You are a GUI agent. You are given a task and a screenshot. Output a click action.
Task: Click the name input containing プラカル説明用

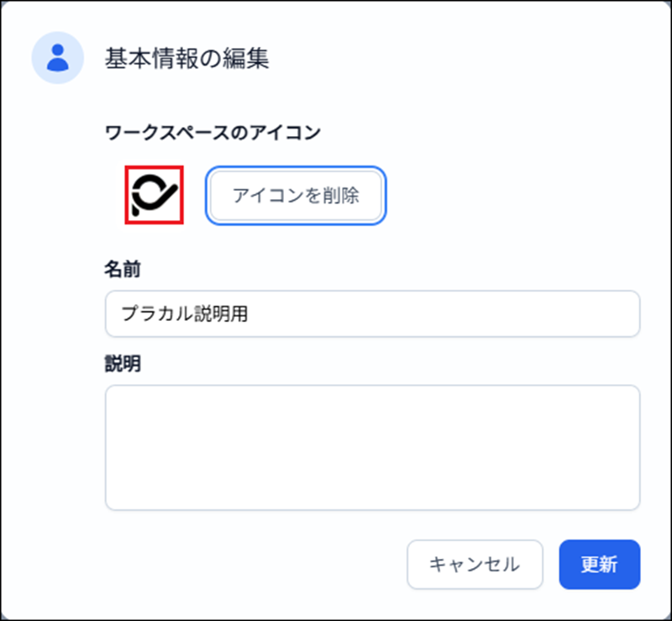[372, 313]
